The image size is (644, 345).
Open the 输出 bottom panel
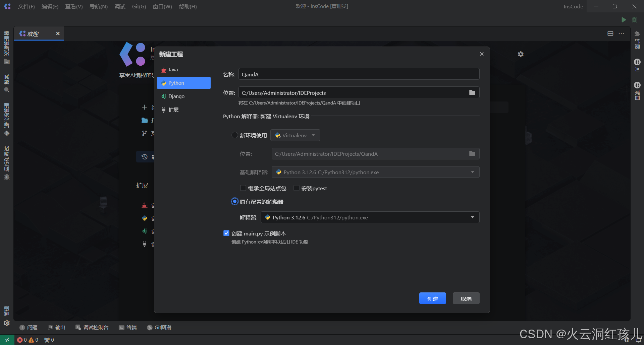57,327
